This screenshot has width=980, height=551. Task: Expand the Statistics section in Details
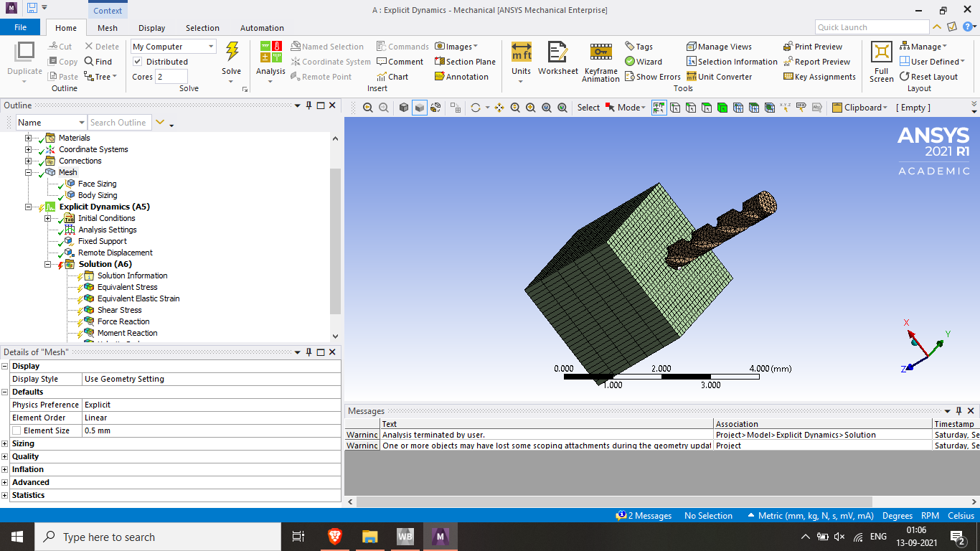5,495
